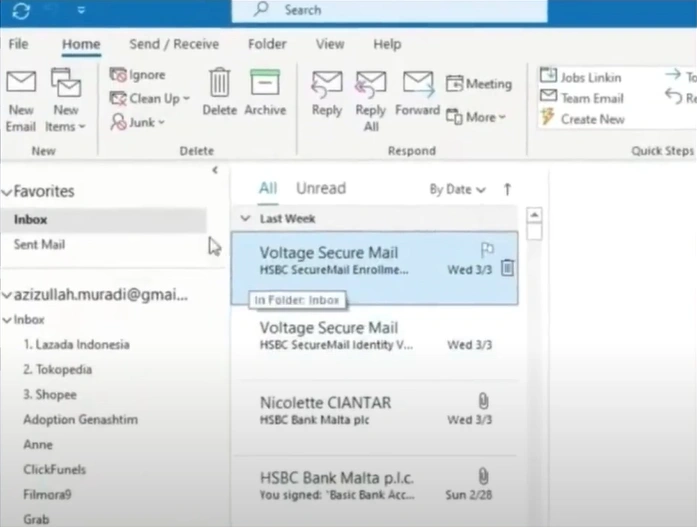The image size is (697, 527).
Task: Open the By Date sort dropdown
Action: click(x=457, y=190)
